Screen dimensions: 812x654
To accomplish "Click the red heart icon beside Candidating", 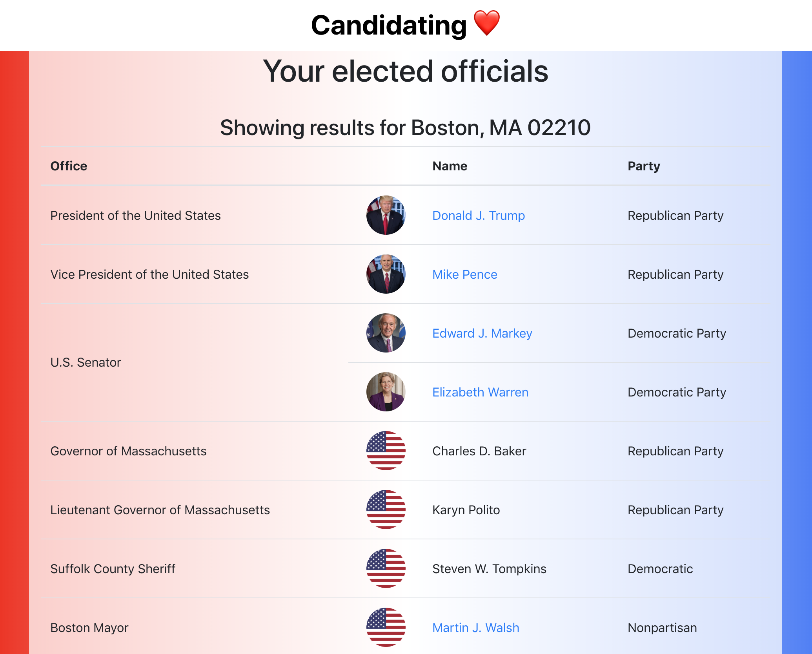I will (487, 24).
